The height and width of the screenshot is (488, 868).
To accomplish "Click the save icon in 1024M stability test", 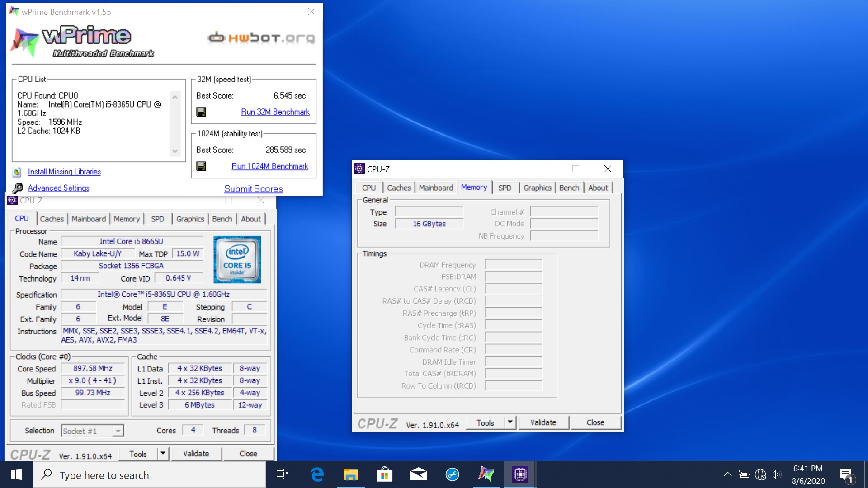I will coord(201,166).
